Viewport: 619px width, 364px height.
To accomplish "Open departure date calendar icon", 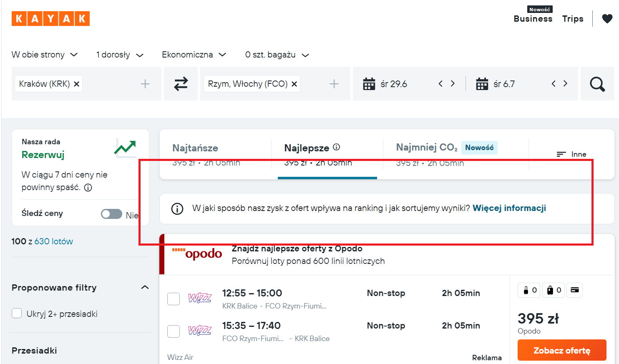I will (x=369, y=84).
